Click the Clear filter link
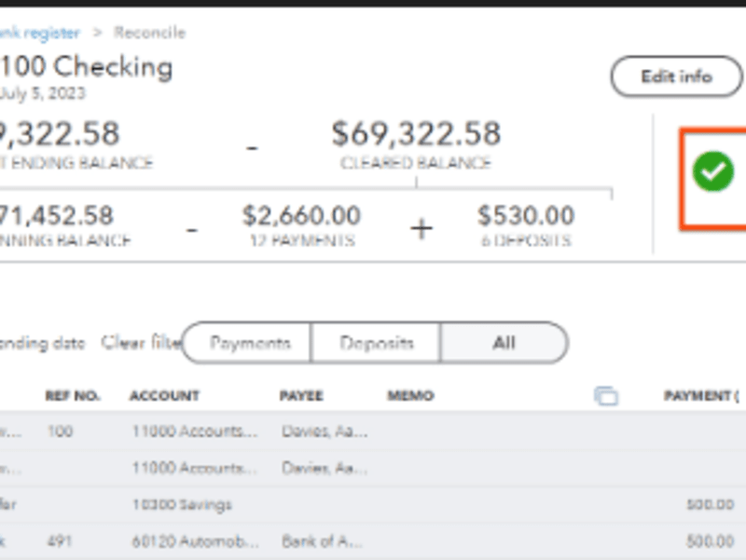Screen dimensions: 746x560 [x=142, y=342]
